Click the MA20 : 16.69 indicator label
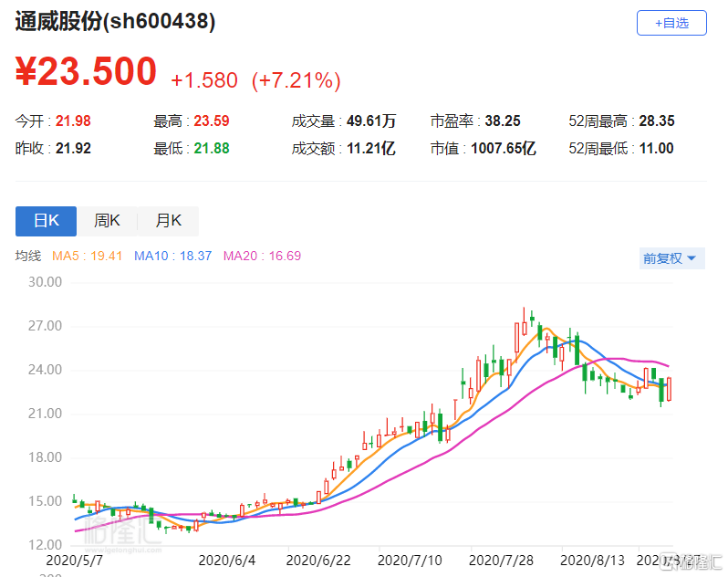 click(262, 256)
